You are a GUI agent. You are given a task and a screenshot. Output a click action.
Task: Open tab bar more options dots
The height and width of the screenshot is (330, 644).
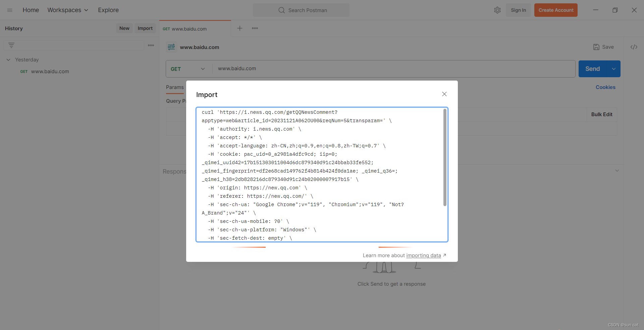[x=255, y=28]
